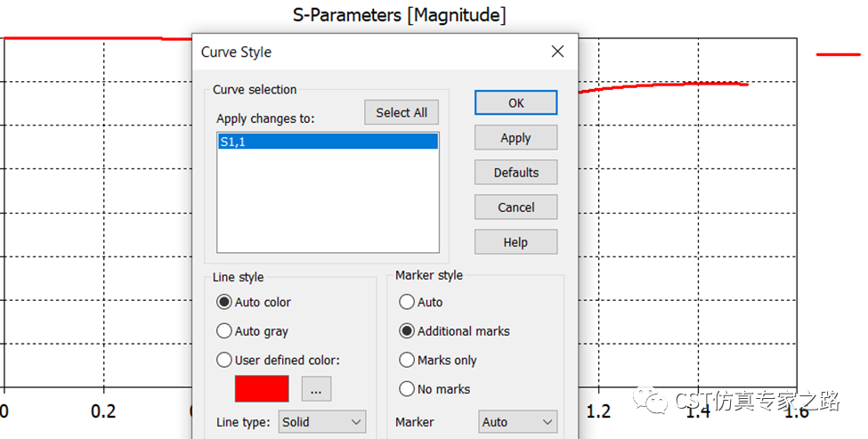Select Marks only radio button
The image size is (868, 439).
(x=438, y=361)
